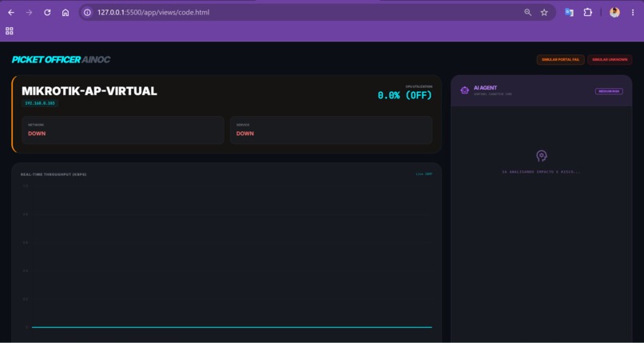Open the Chrome profile avatar
Screen dimensions: 644x343
pyautogui.click(x=614, y=12)
